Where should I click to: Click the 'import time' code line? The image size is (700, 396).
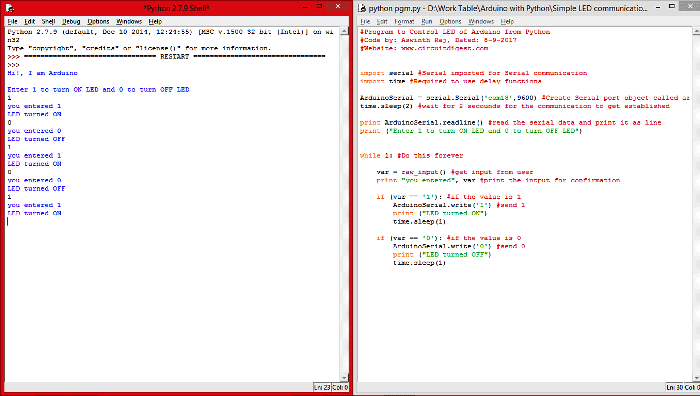point(450,81)
